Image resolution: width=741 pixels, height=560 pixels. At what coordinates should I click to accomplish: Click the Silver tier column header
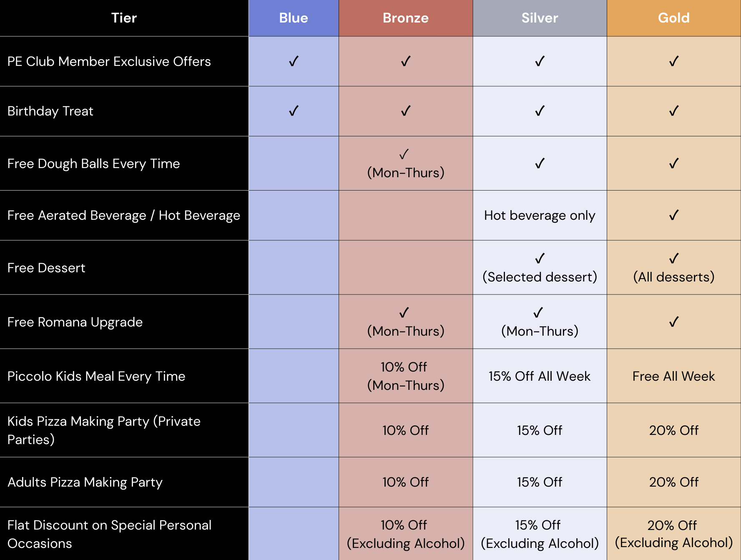540,18
